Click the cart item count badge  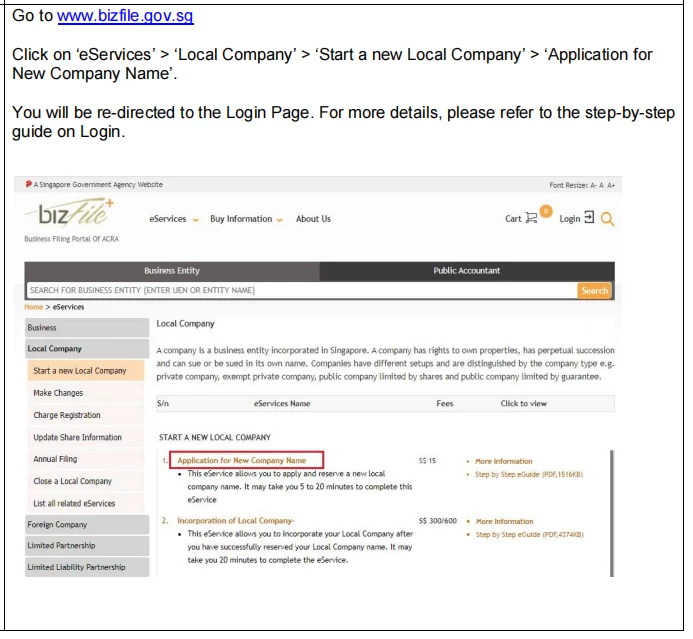(x=546, y=212)
